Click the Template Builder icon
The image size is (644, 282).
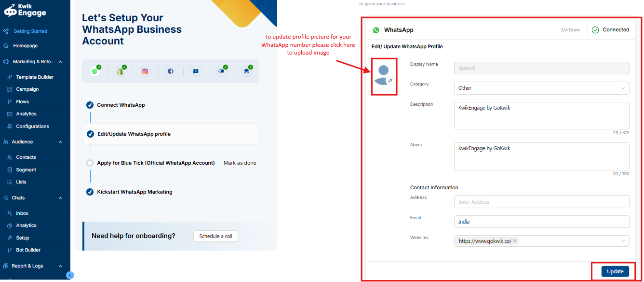pos(10,77)
